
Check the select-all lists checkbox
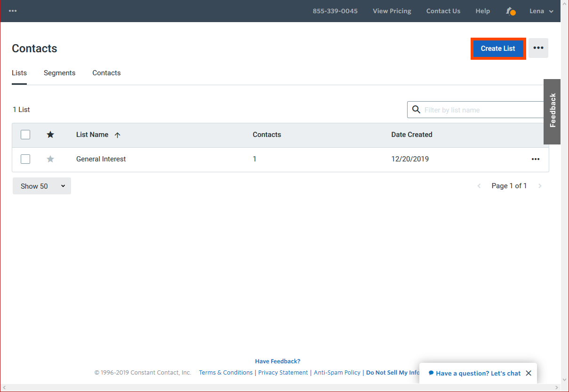click(25, 135)
